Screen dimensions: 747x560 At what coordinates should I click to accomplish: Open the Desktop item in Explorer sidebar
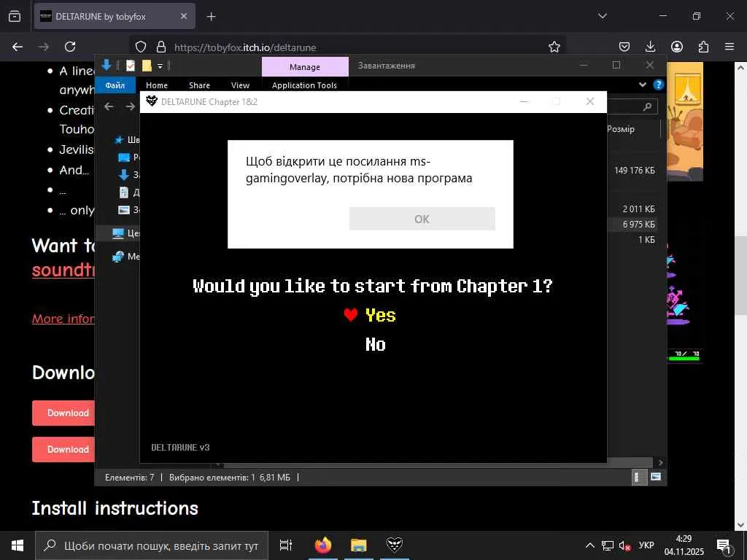128,157
